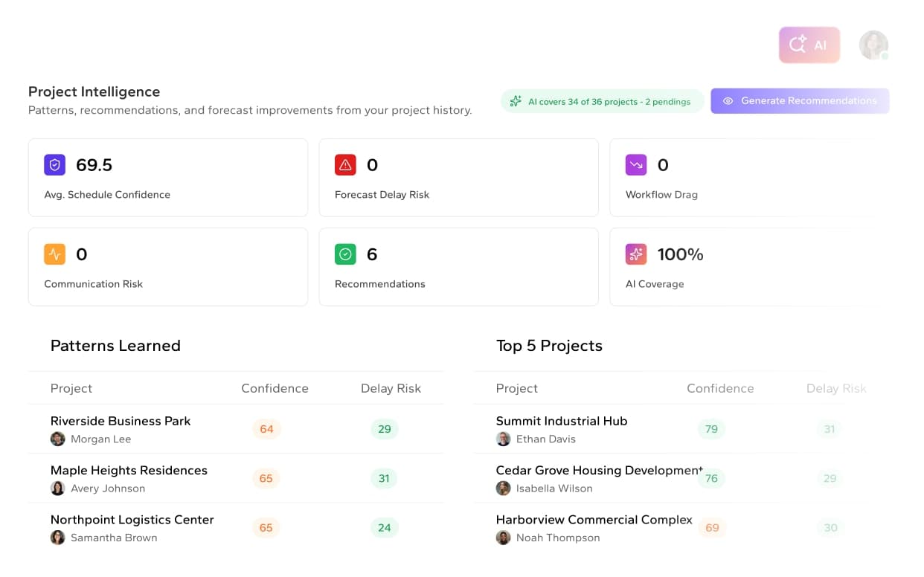Viewport: 924px width, 577px height.
Task: Select the Avg. Schedule Confidence shield icon
Action: (x=54, y=165)
